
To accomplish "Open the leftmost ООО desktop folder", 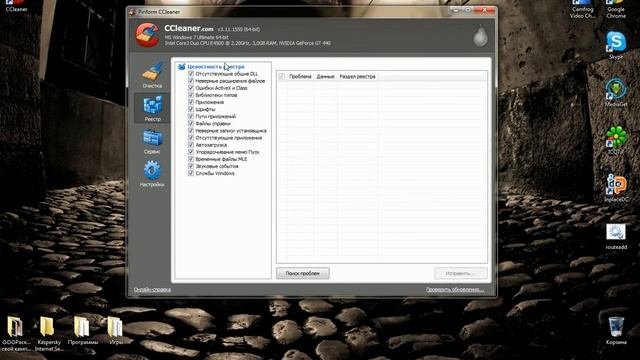I will click(x=16, y=333).
